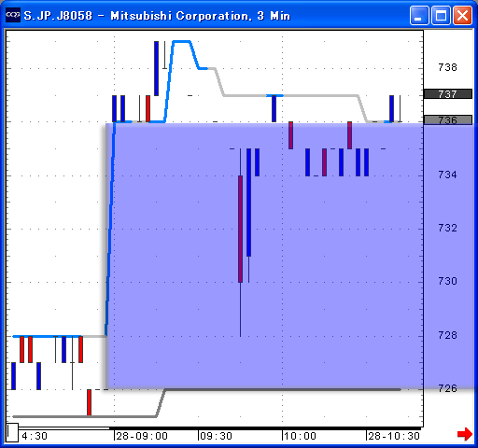Click the 738 price scale label
Image resolution: width=478 pixels, height=448 pixels.
click(447, 67)
